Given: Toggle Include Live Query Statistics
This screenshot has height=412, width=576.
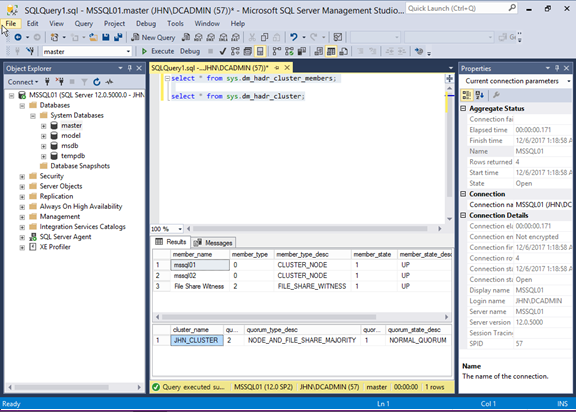Looking at the screenshot, I should coord(289,51).
